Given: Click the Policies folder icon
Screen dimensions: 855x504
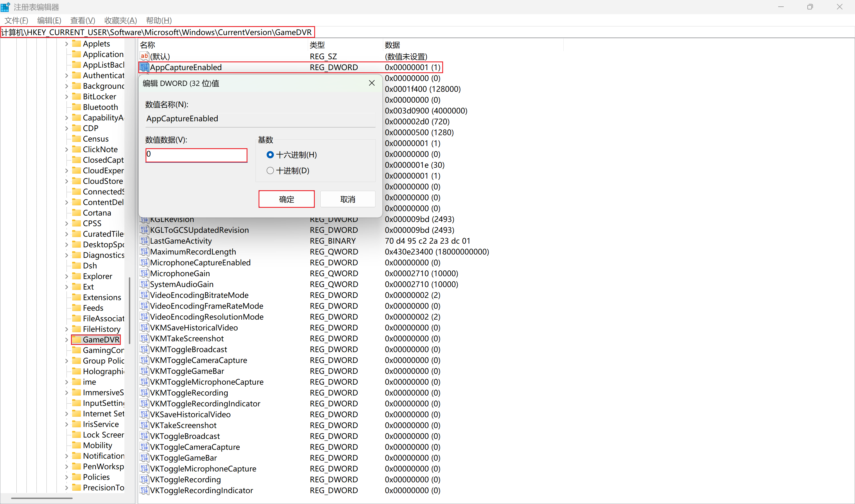Looking at the screenshot, I should [x=77, y=477].
